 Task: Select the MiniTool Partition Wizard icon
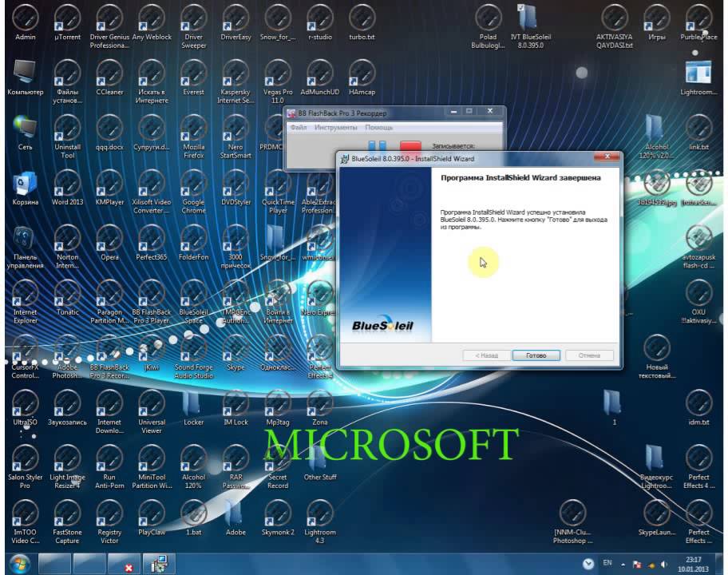tap(152, 467)
